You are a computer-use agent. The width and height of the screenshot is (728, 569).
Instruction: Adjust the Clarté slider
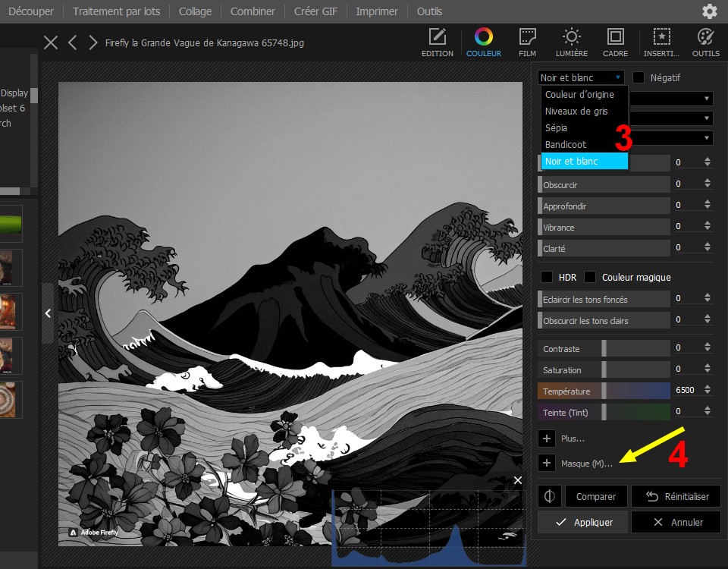pos(604,249)
